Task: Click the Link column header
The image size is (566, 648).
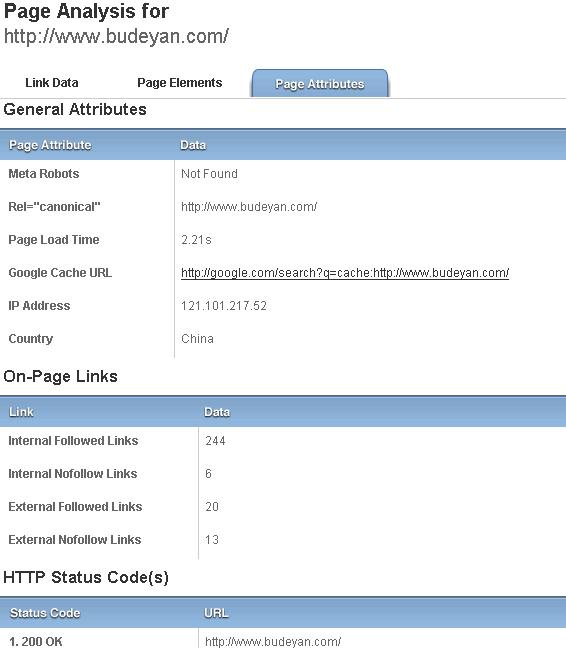Action: tap(21, 412)
